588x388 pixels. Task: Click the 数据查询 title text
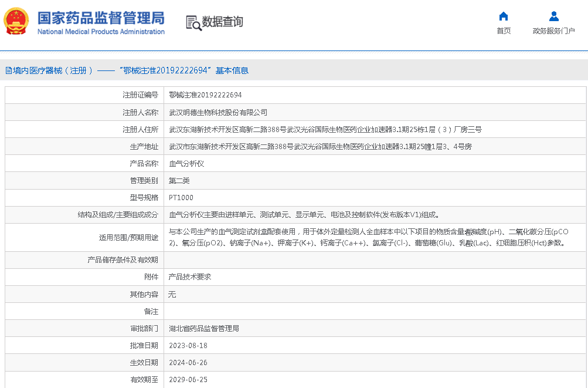[223, 22]
